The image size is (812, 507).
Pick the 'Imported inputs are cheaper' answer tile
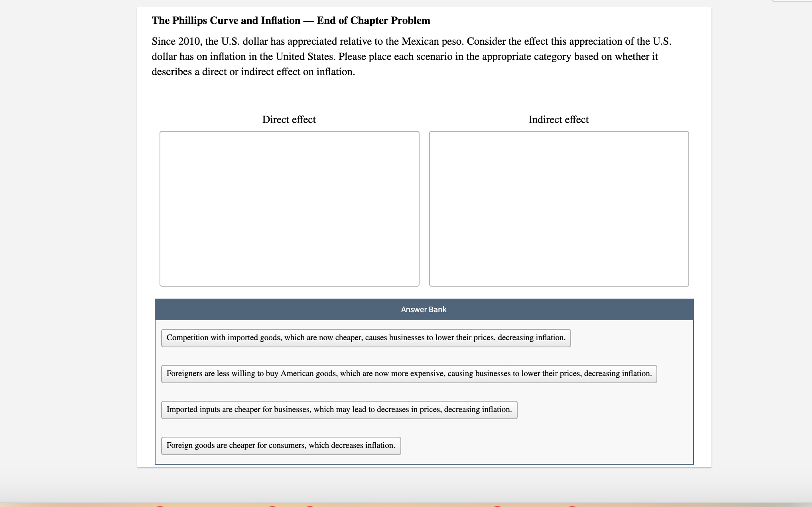click(339, 410)
